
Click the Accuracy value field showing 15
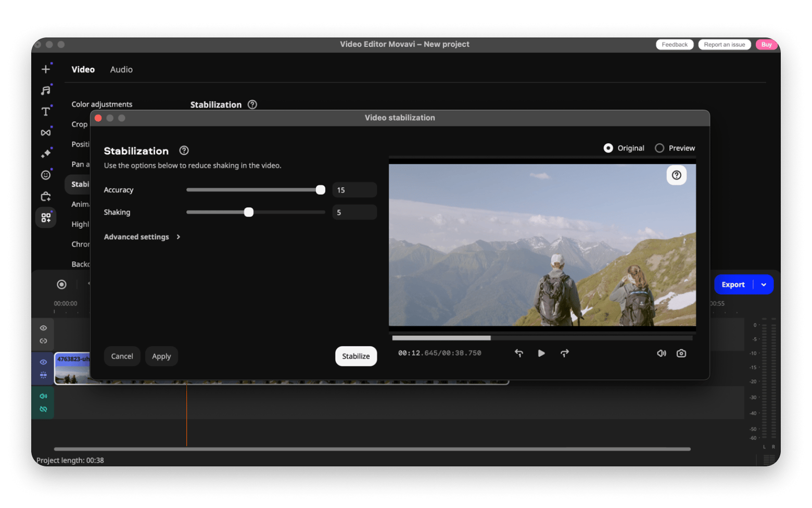coord(354,189)
